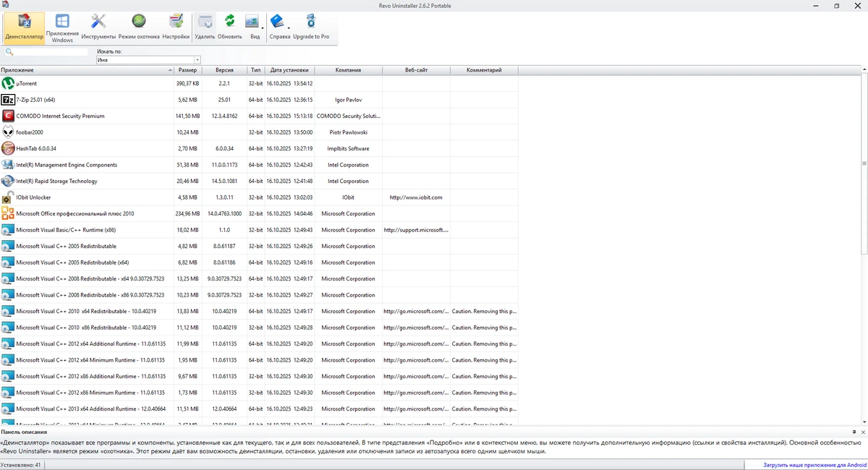Sort by Компания column header
Screen dimensions: 868x470
click(348, 70)
